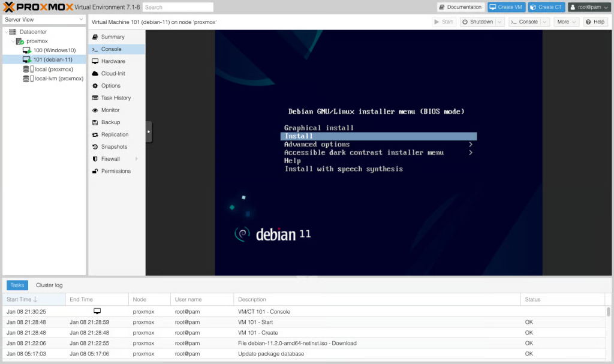The height and width of the screenshot is (364, 614).
Task: Click the Backup floppy disk icon
Action: (95, 122)
